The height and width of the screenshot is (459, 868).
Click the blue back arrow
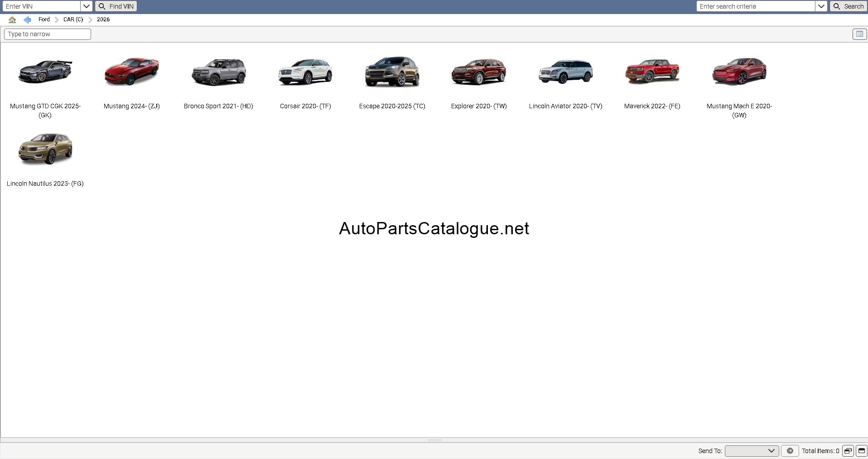[x=27, y=19]
